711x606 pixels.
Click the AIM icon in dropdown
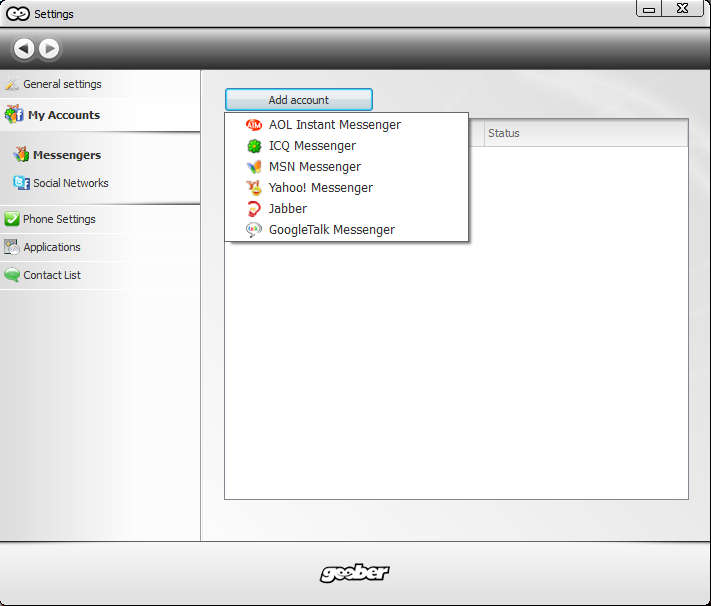pos(254,125)
